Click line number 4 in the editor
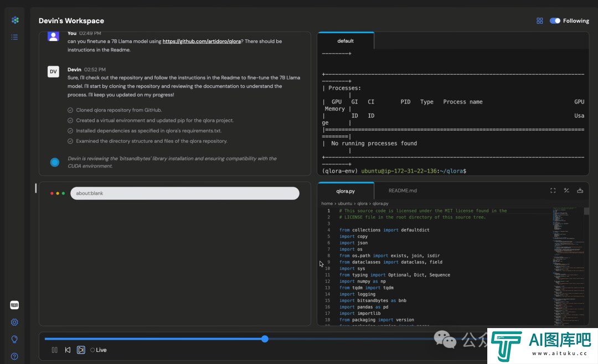The height and width of the screenshot is (364, 598). (x=328, y=230)
